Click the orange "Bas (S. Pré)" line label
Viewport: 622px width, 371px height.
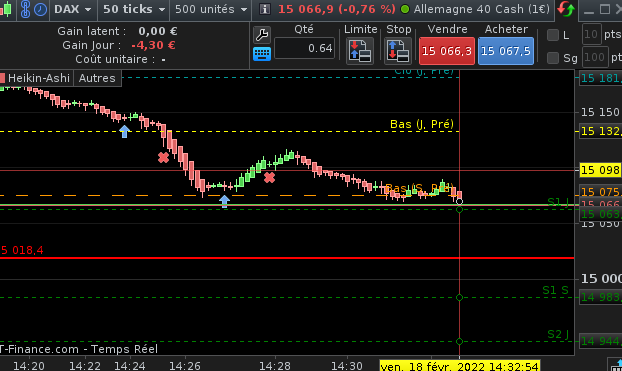(x=419, y=188)
